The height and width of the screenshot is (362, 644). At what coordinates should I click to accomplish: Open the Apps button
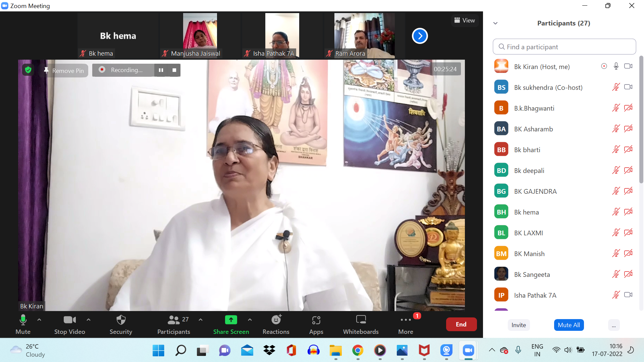(316, 324)
